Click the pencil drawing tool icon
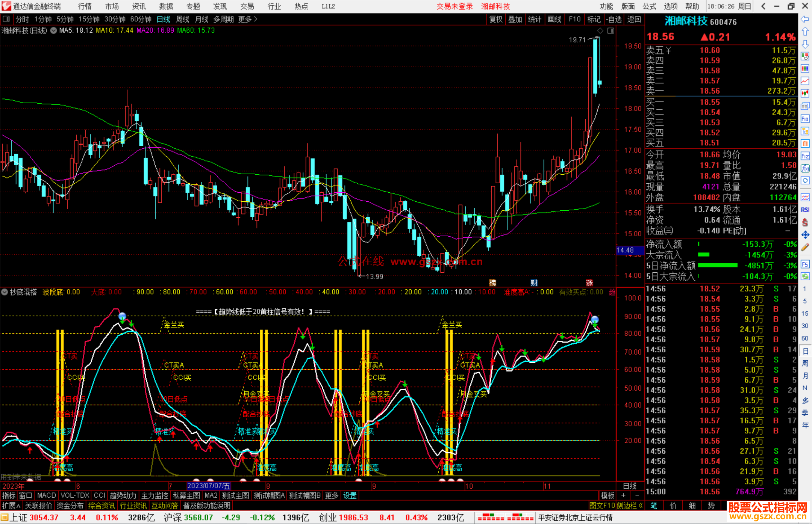This screenshot has height=524, width=812. point(805,248)
